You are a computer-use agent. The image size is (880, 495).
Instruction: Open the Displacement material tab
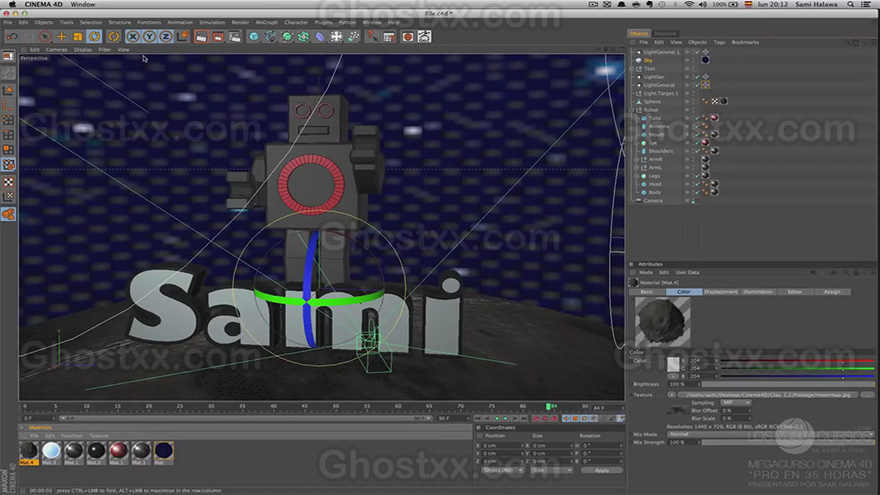tap(721, 292)
